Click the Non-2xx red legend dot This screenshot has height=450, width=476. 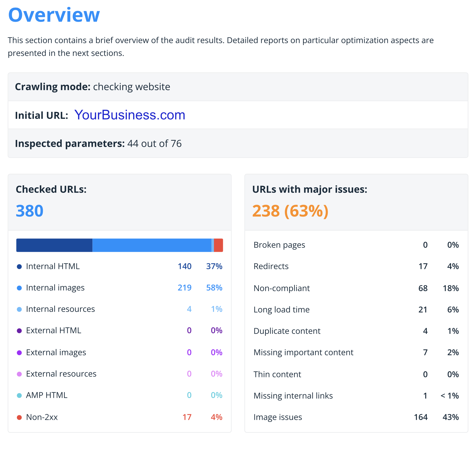tap(19, 418)
